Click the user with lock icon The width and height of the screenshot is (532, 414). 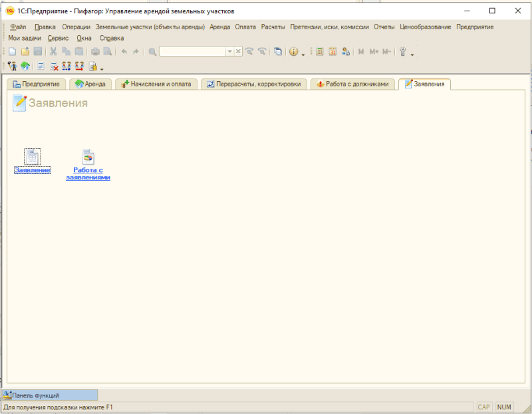pyautogui.click(x=345, y=51)
